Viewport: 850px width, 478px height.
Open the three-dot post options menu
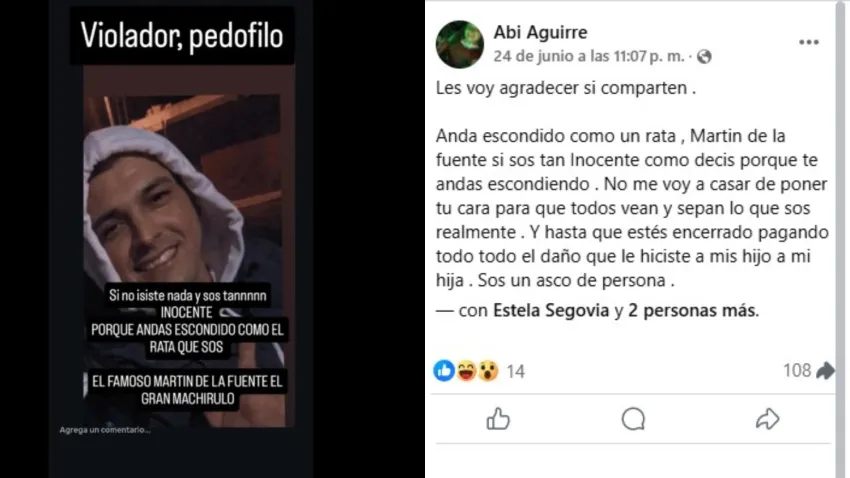tap(808, 42)
